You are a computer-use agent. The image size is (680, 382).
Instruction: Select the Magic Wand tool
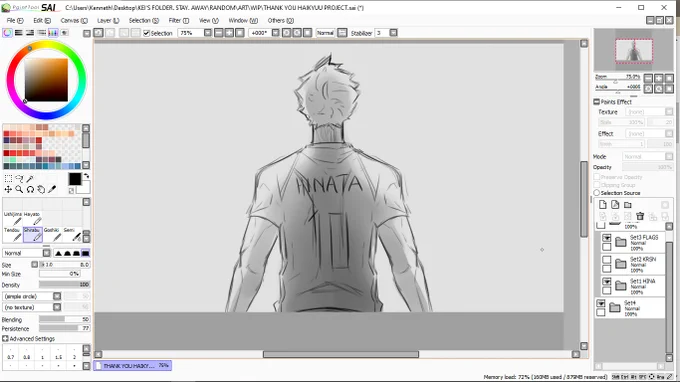[30, 179]
